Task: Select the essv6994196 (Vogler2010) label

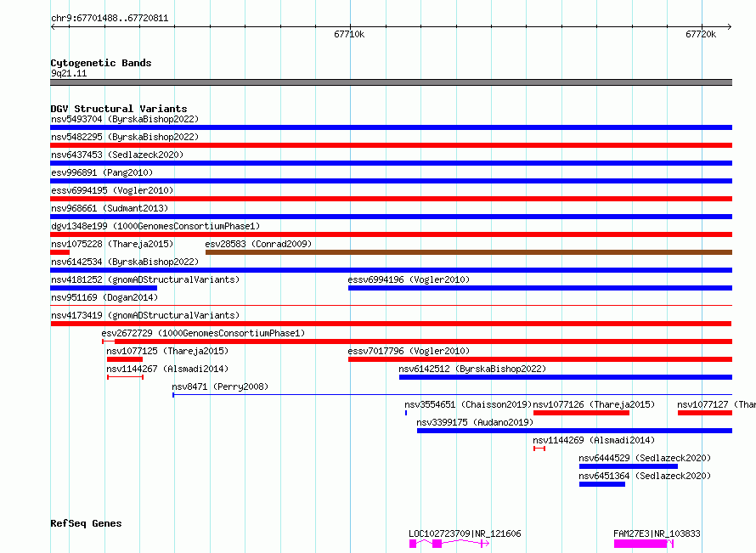Action: 409,279
